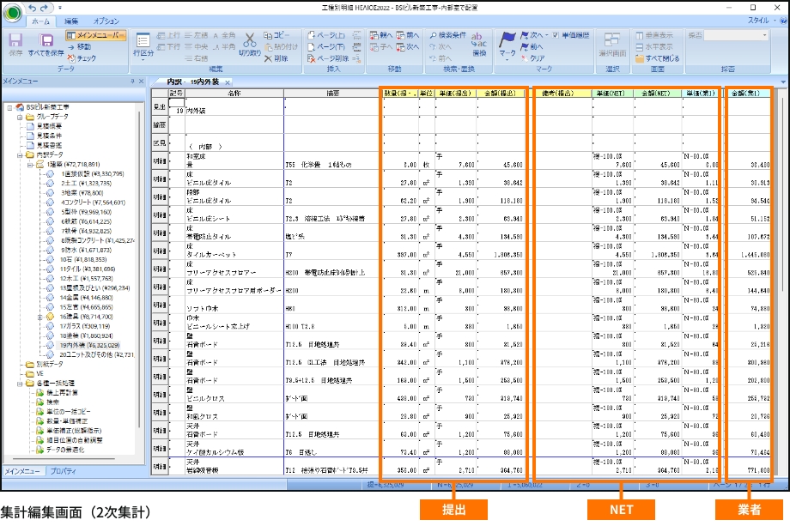This screenshot has width=790, height=532.
Task: Expand the グループデータ tree node
Action: point(19,116)
